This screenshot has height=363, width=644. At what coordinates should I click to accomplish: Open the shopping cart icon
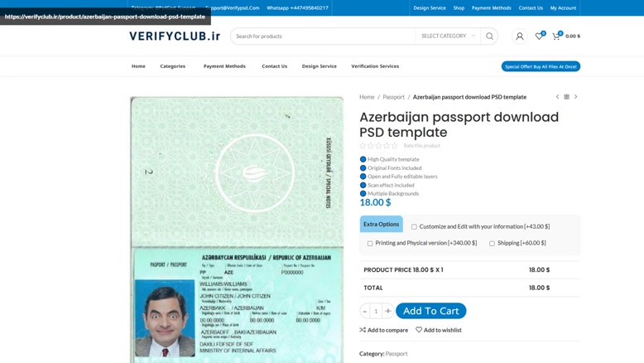(x=556, y=36)
